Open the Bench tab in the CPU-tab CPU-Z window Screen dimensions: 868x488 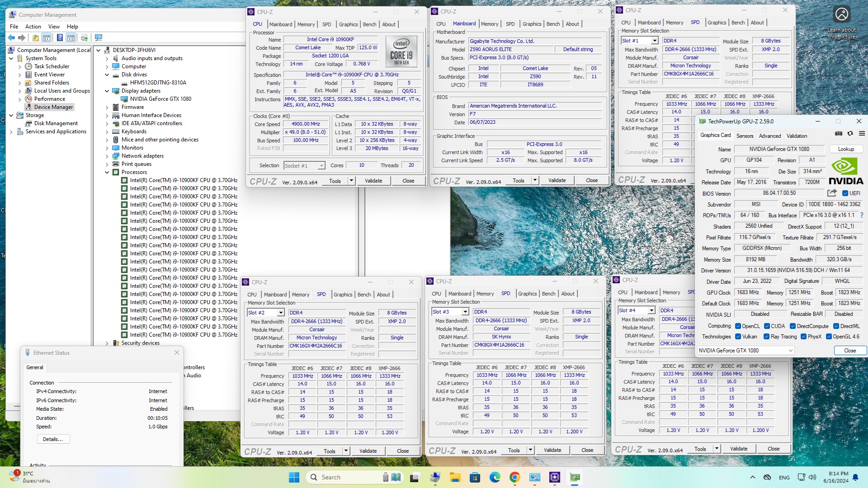pyautogui.click(x=369, y=24)
